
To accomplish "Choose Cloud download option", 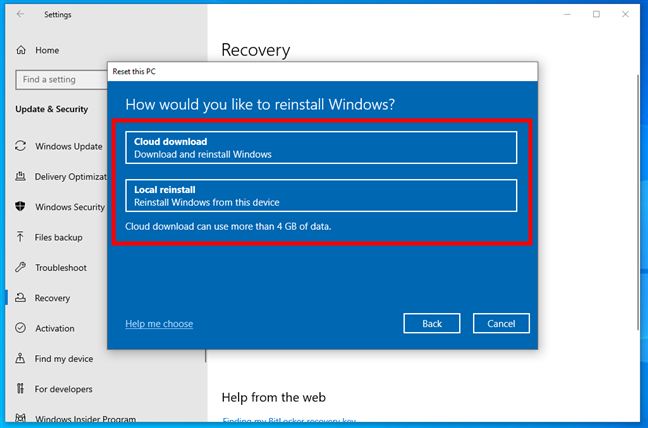I will point(321,147).
